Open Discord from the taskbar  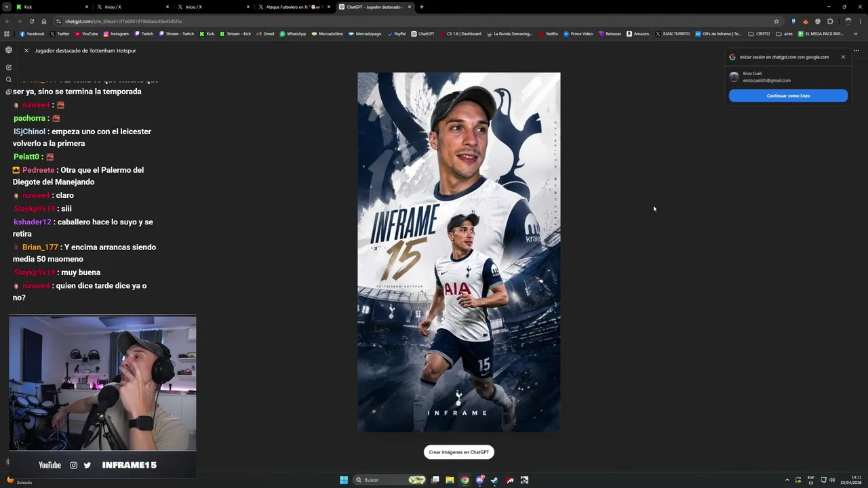tap(479, 480)
